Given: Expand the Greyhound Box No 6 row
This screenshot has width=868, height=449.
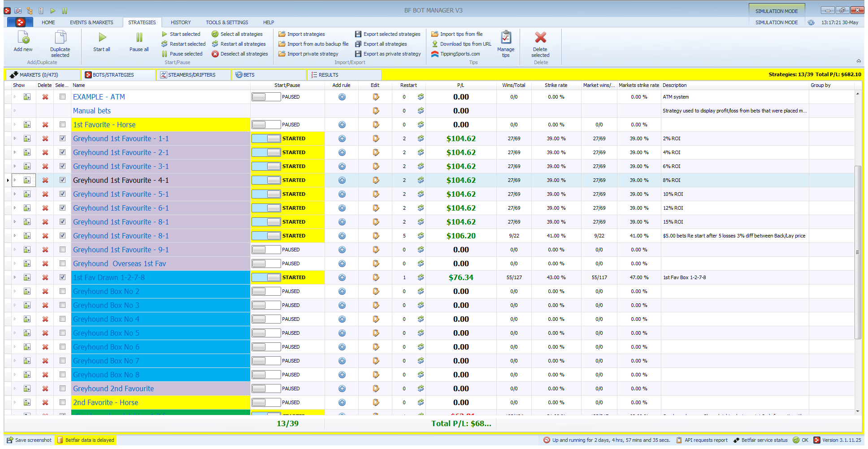Looking at the screenshot, I should (14, 347).
